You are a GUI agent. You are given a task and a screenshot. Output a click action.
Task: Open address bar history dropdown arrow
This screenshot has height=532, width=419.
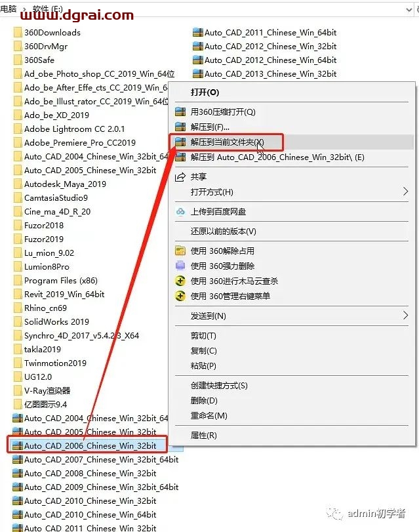(x=409, y=10)
